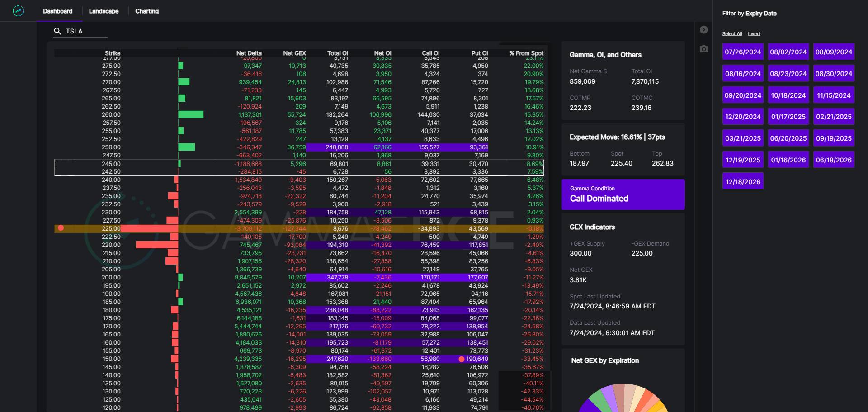This screenshot has height=412, width=868.
Task: Collapse panel using arrow circle icon
Action: pos(703,30)
